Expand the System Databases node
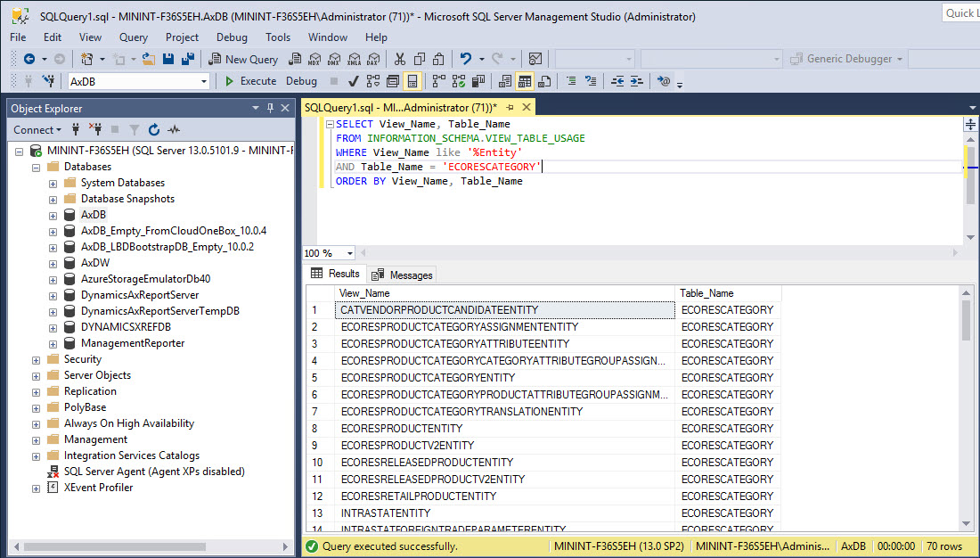This screenshot has width=980, height=558. coord(53,184)
